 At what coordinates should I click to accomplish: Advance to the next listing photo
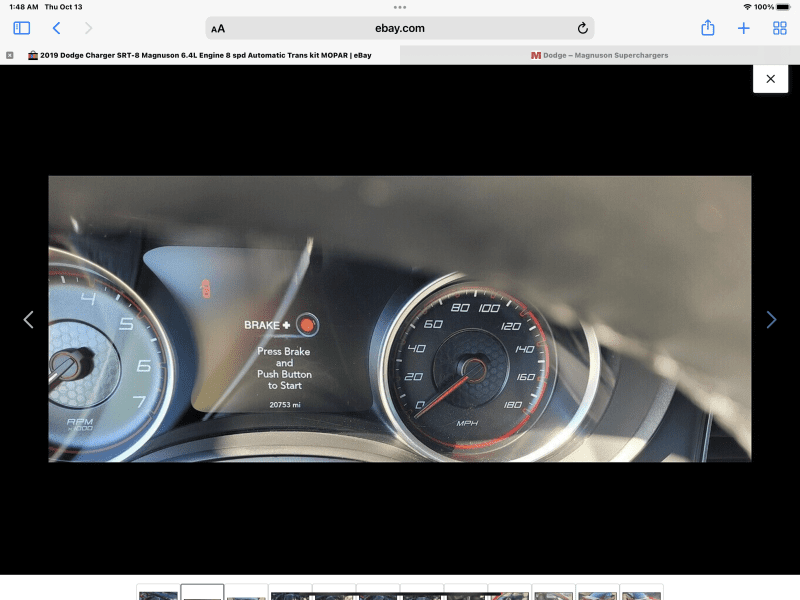tap(771, 319)
